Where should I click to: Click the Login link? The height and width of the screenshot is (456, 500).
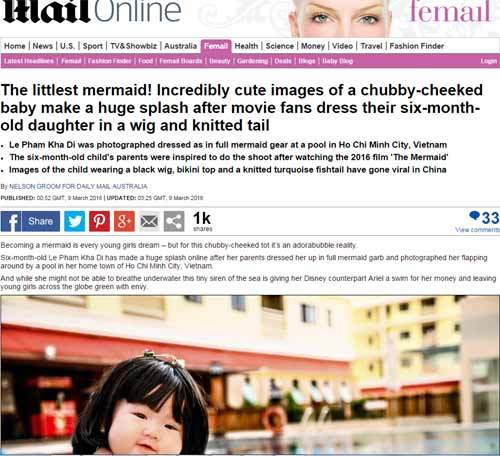(x=489, y=61)
